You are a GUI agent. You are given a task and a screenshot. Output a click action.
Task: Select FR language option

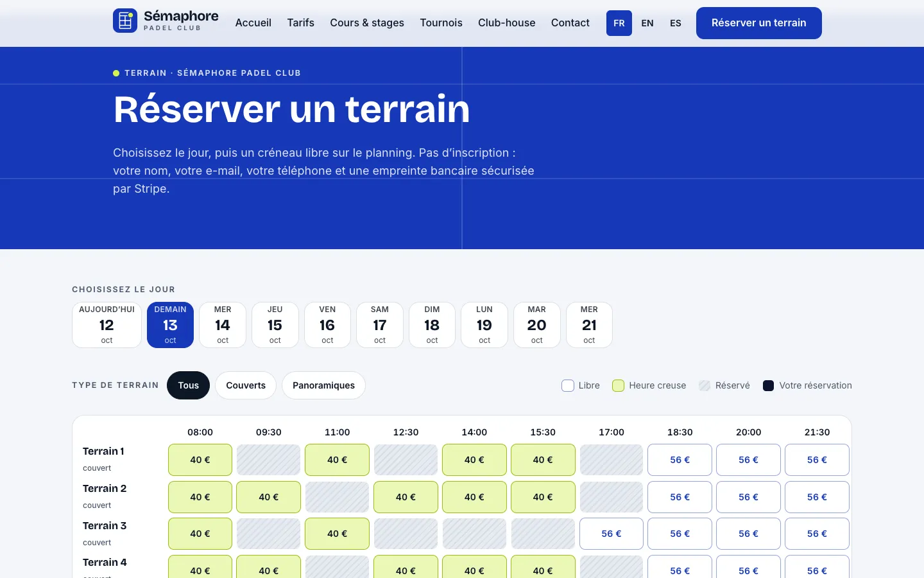pos(619,23)
